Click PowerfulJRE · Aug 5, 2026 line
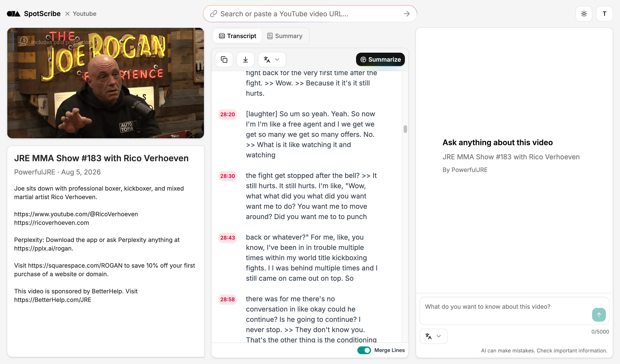The image size is (620, 364). [57, 172]
